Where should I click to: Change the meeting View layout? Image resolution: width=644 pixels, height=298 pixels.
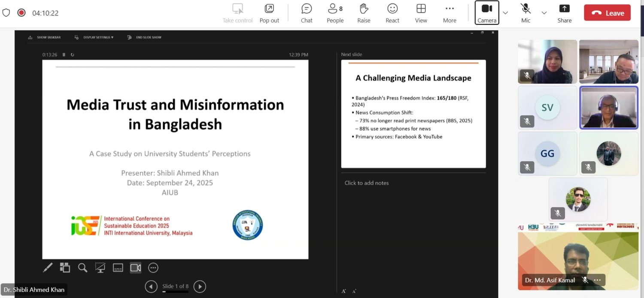coord(421,13)
